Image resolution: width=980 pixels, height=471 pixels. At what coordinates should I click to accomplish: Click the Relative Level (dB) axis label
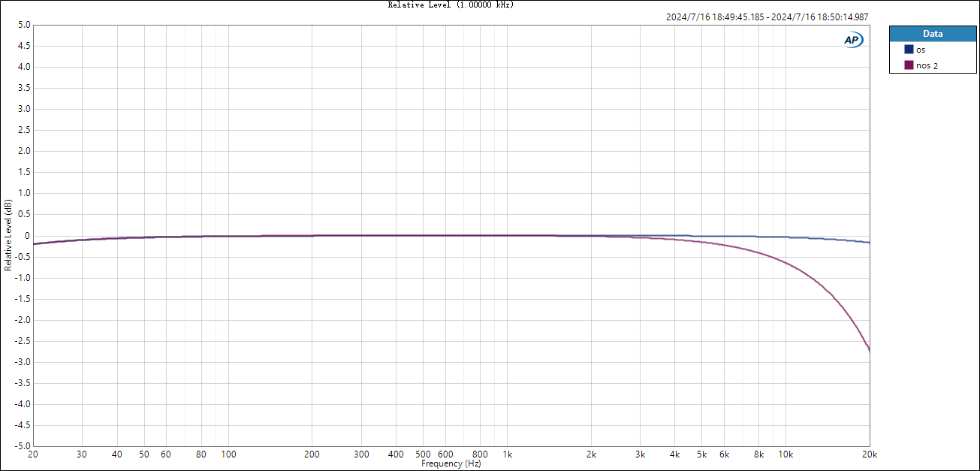pyautogui.click(x=8, y=235)
